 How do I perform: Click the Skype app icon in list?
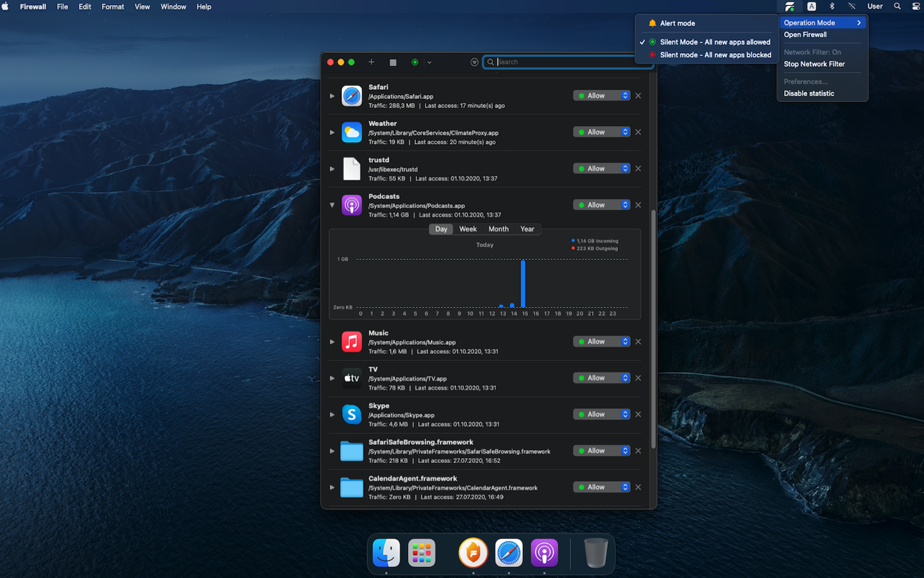pos(351,414)
